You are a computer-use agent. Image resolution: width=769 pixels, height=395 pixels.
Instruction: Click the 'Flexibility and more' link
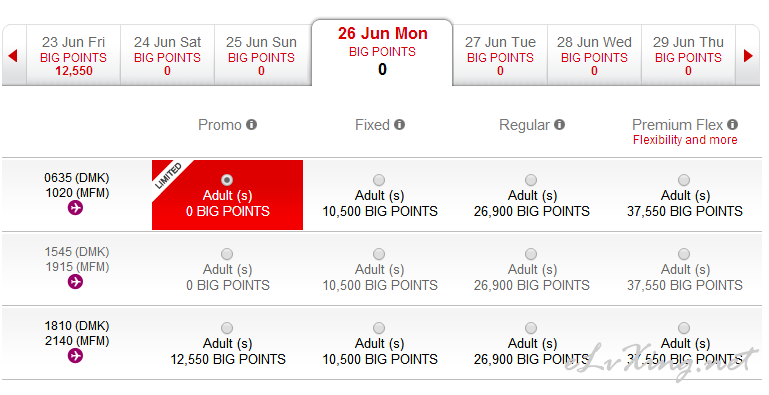685,140
